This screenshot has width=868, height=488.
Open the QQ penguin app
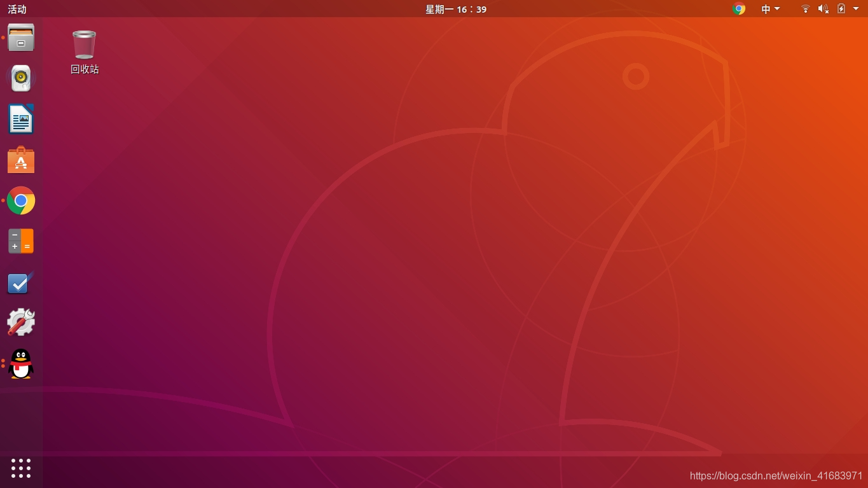(x=21, y=363)
